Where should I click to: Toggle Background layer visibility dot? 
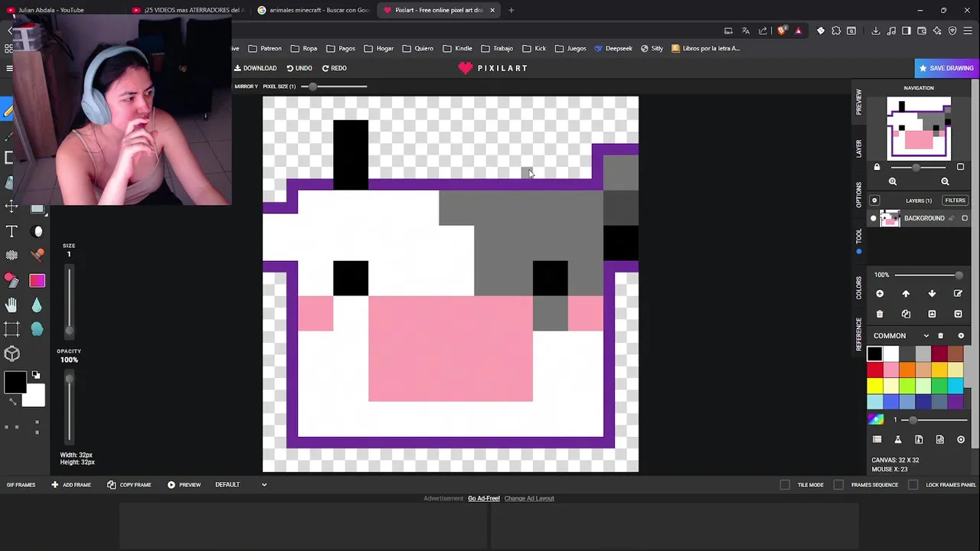[874, 219]
